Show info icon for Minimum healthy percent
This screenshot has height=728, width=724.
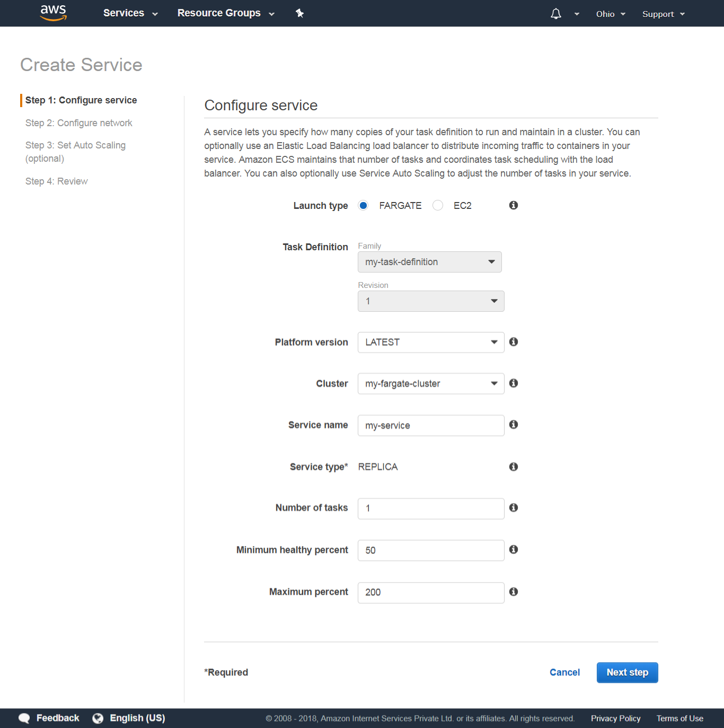(514, 550)
